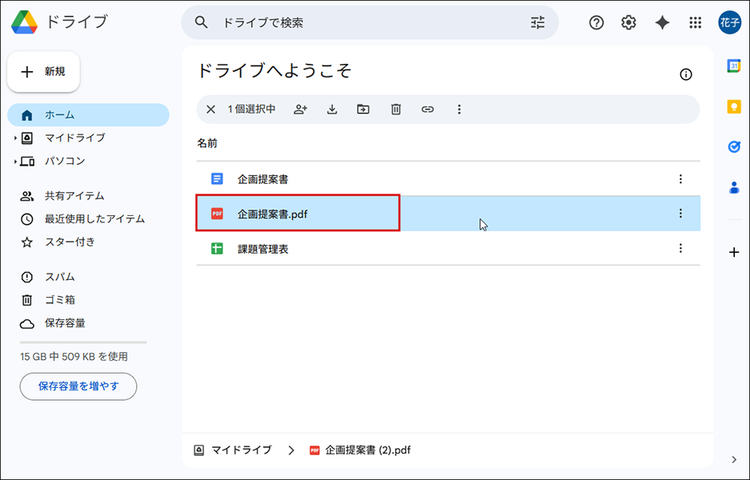This screenshot has height=480, width=750.
Task: Open ゴミ箱 in the sidebar
Action: pyautogui.click(x=59, y=300)
